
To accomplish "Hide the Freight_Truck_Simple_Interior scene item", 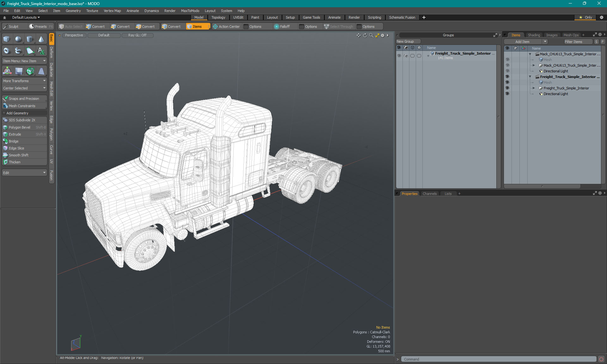I will click(x=507, y=77).
